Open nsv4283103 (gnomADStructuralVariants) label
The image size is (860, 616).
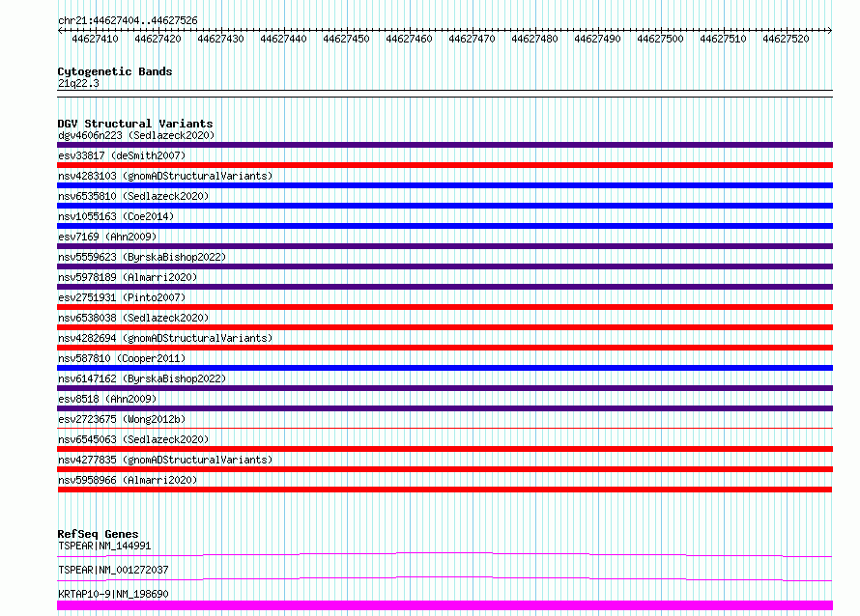pos(165,176)
